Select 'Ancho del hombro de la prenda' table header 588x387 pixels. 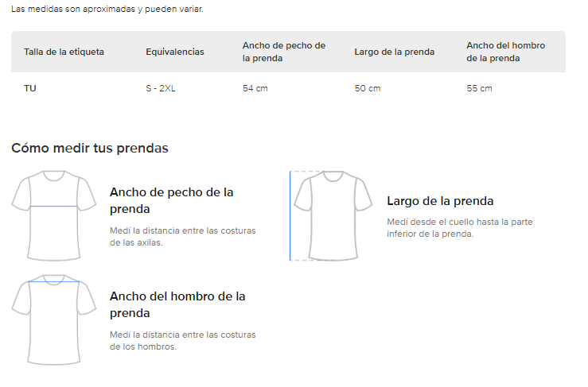[505, 52]
